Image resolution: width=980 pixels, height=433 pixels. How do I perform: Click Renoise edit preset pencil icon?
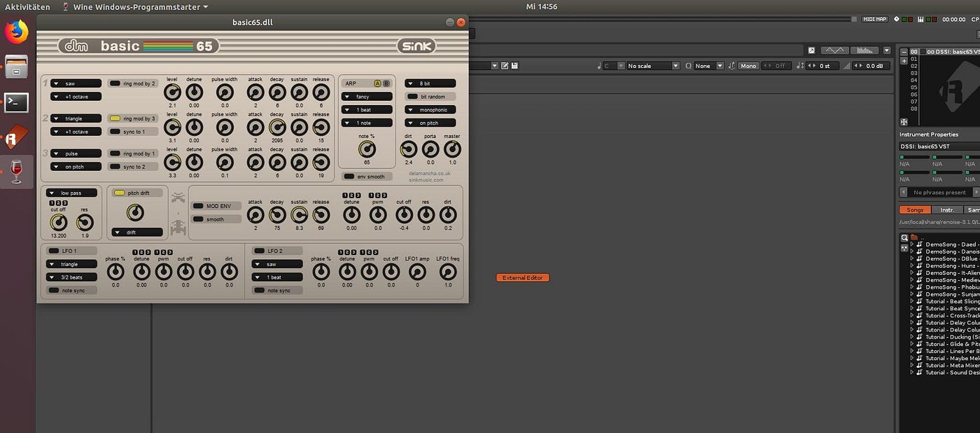click(x=504, y=66)
